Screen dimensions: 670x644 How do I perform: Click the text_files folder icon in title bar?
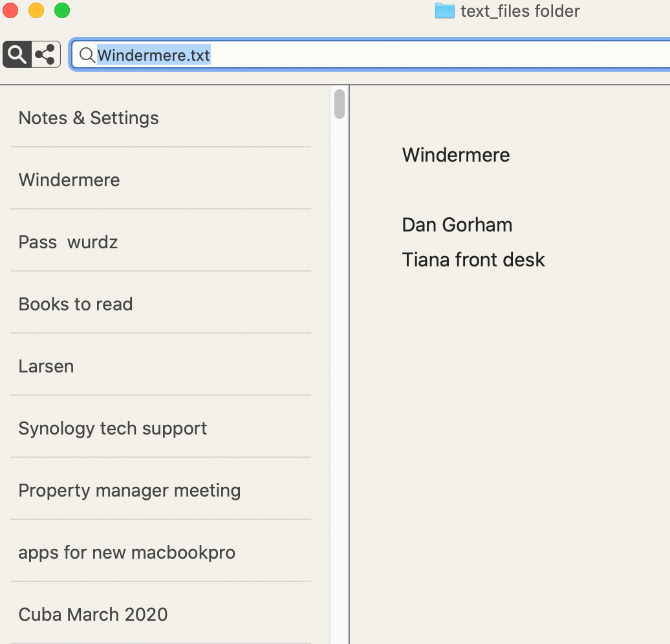[x=444, y=11]
